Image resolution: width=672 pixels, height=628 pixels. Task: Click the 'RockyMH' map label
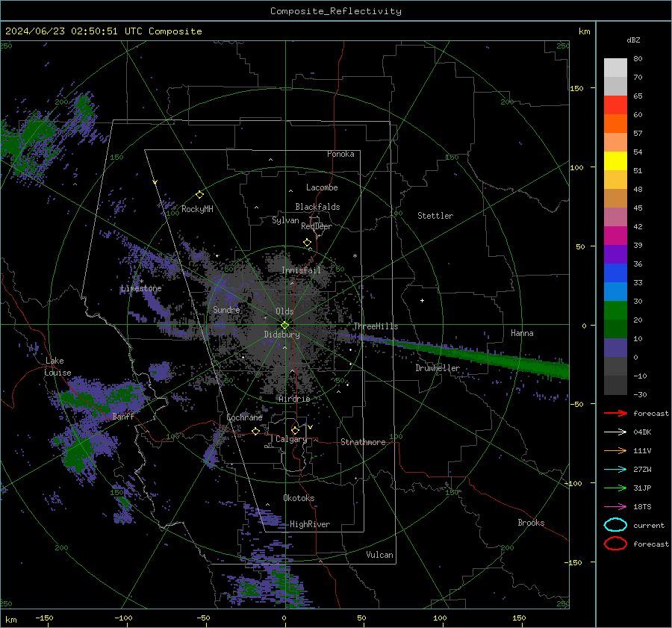tap(197, 209)
